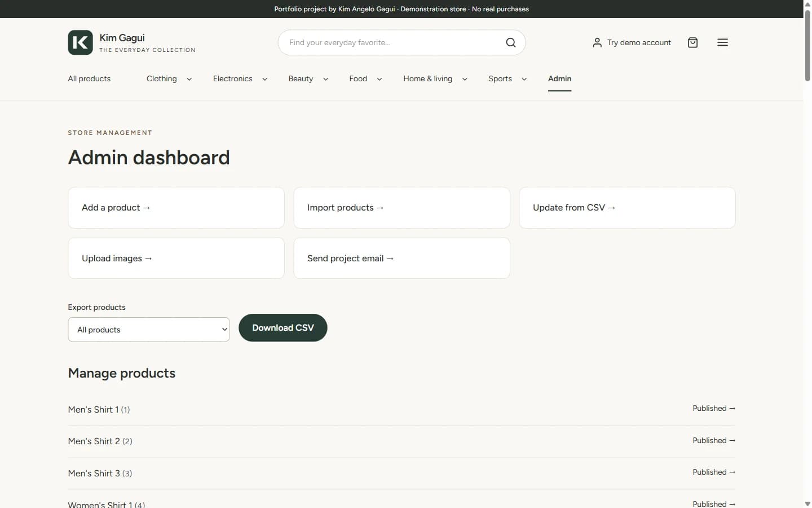Open the Beauty menu label
This screenshot has width=812, height=508.
pos(301,78)
